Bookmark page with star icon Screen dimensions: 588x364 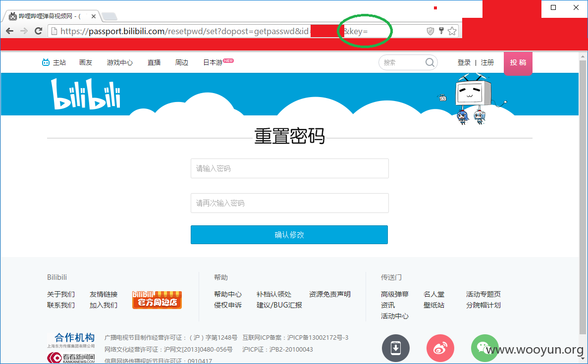coord(452,31)
